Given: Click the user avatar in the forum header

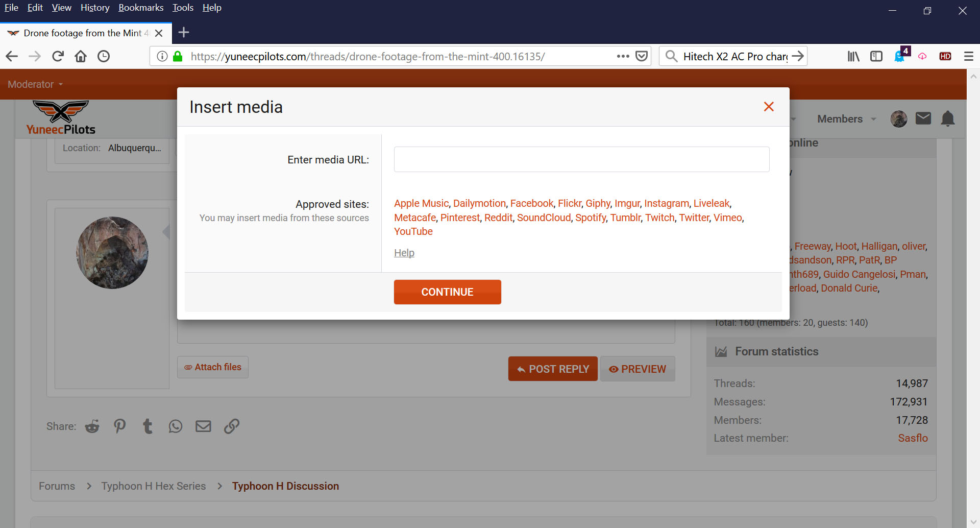Looking at the screenshot, I should pyautogui.click(x=898, y=119).
